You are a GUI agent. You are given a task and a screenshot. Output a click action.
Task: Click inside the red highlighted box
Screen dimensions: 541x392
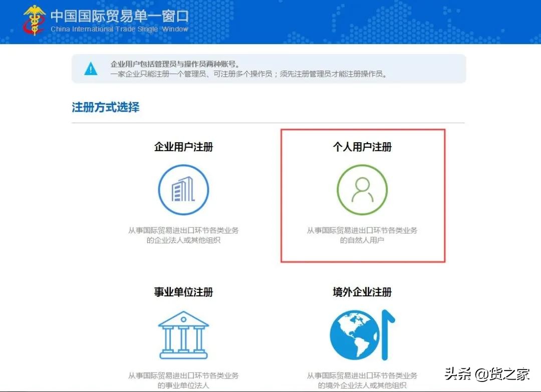pyautogui.click(x=362, y=195)
